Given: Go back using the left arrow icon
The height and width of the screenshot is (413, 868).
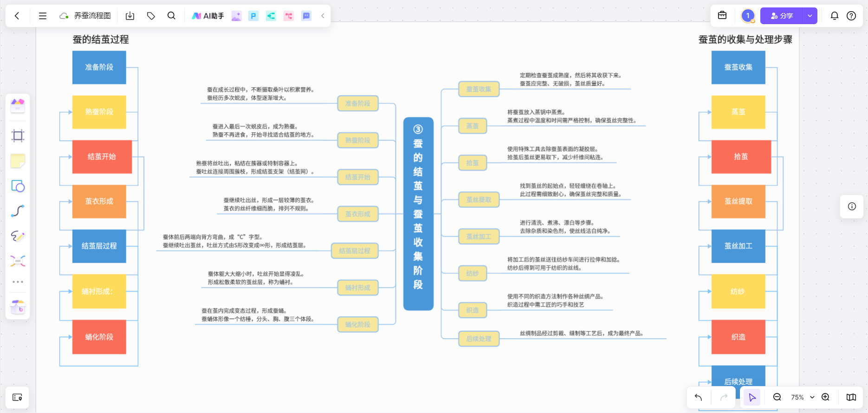Looking at the screenshot, I should tap(17, 16).
